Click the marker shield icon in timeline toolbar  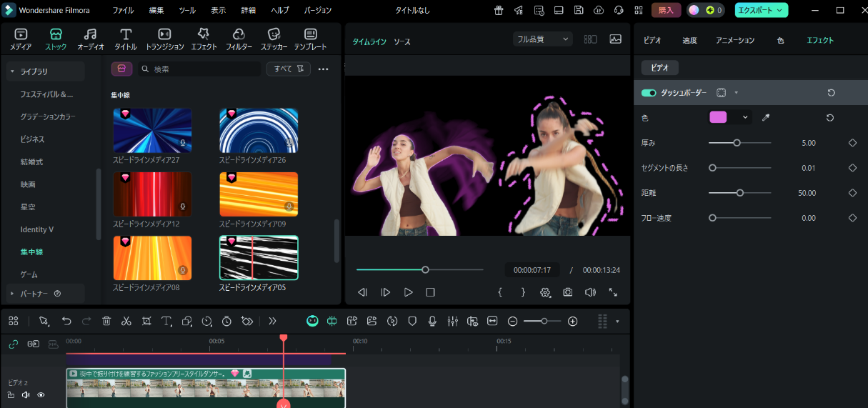[412, 322]
